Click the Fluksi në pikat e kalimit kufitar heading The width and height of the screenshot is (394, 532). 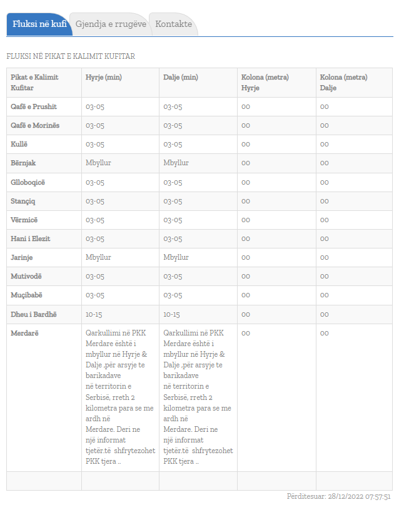tap(71, 56)
